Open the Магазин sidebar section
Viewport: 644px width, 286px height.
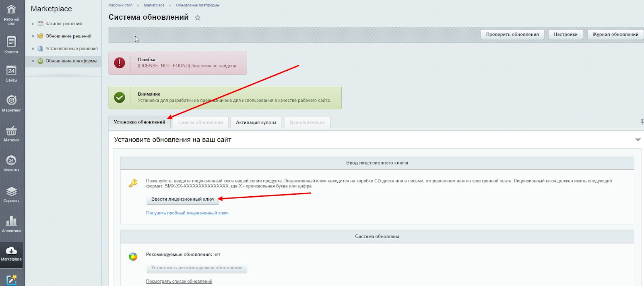[x=11, y=133]
